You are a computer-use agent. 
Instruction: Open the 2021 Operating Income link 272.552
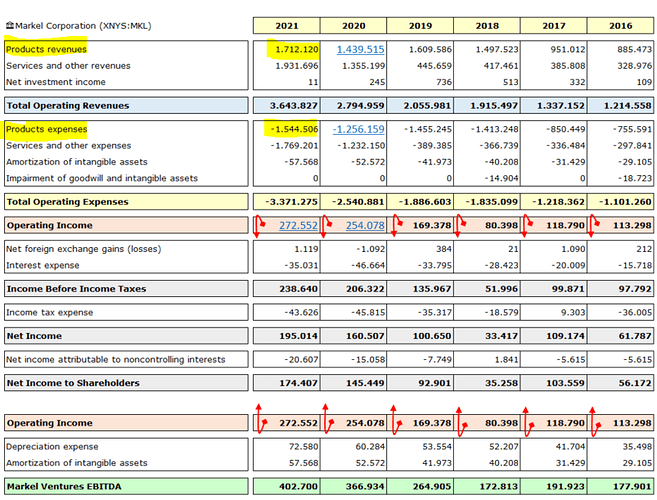coord(298,225)
